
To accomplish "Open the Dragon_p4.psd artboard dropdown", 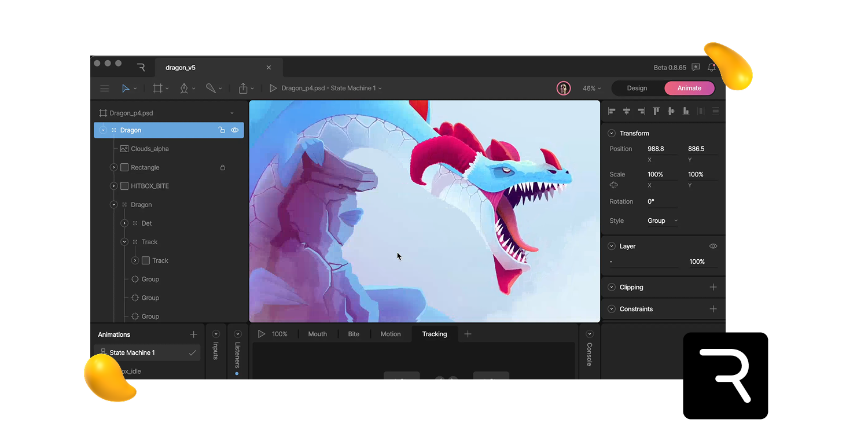I will click(x=232, y=113).
